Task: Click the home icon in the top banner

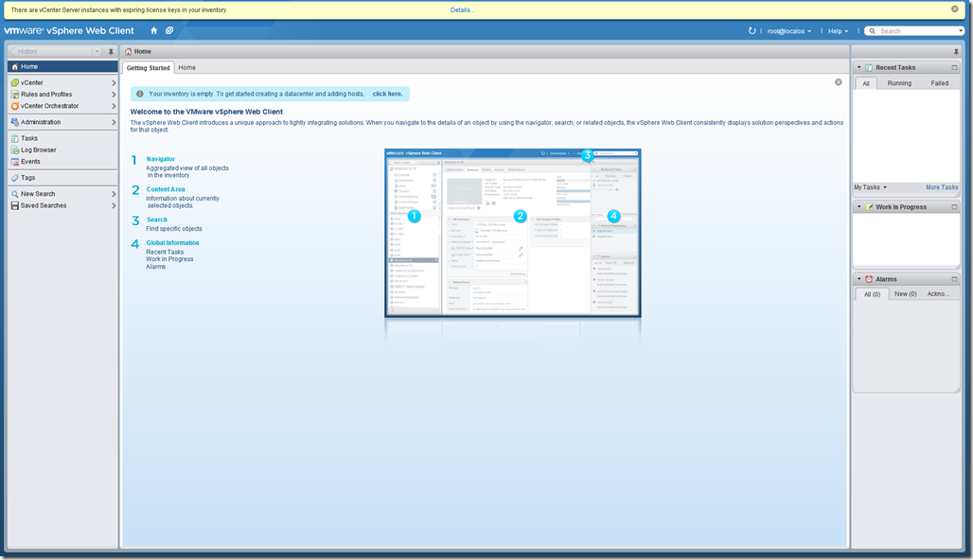Action: pos(154,30)
